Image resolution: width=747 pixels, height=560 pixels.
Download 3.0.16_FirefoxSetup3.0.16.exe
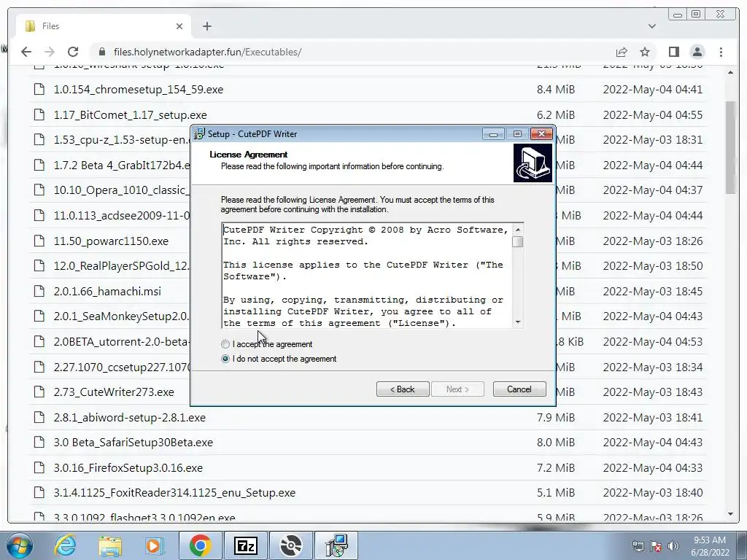point(128,467)
